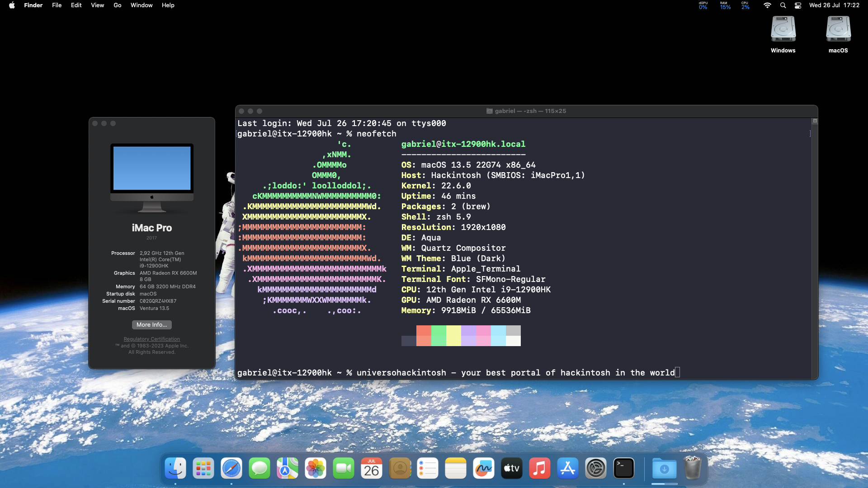Click 'gabriel@itx-12900hk.local' header in Terminal
This screenshot has width=868, height=488.
463,144
